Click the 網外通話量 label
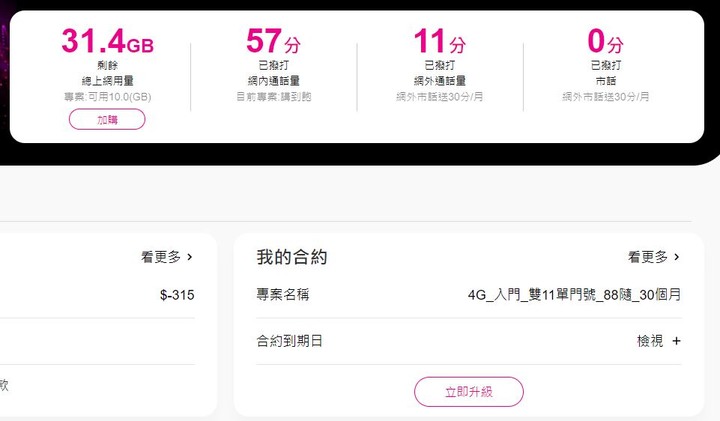The image size is (720, 421). [x=440, y=81]
